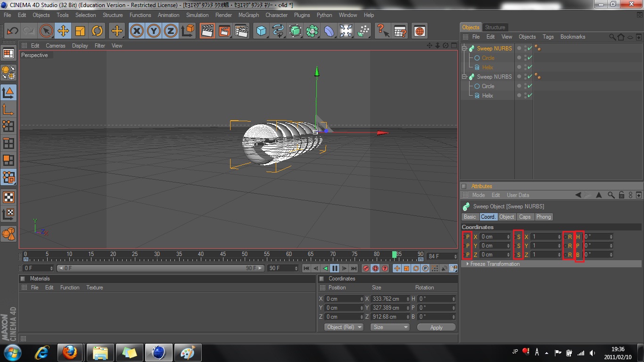
Task: Expand the Freeze Transformation section
Action: pos(495,264)
